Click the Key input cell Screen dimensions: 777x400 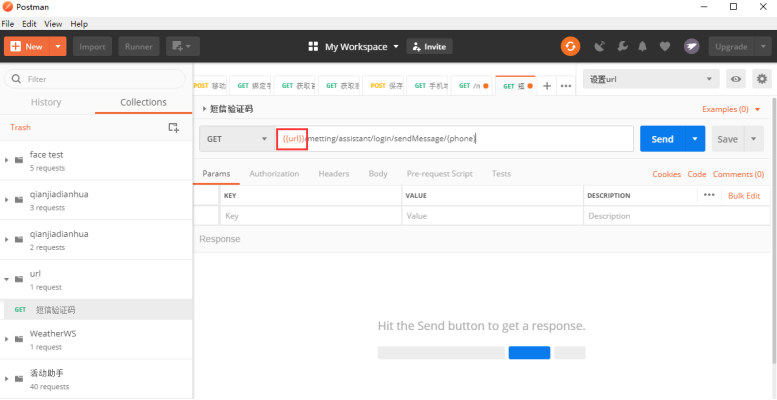(x=311, y=216)
